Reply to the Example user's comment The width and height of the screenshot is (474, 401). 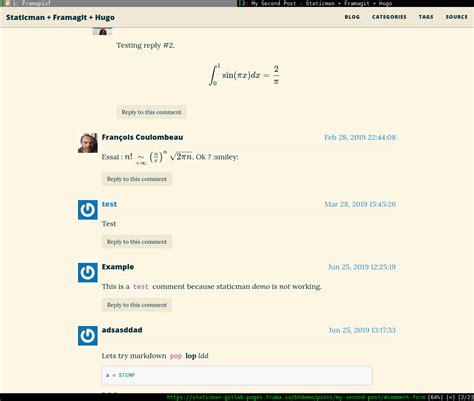coord(137,305)
